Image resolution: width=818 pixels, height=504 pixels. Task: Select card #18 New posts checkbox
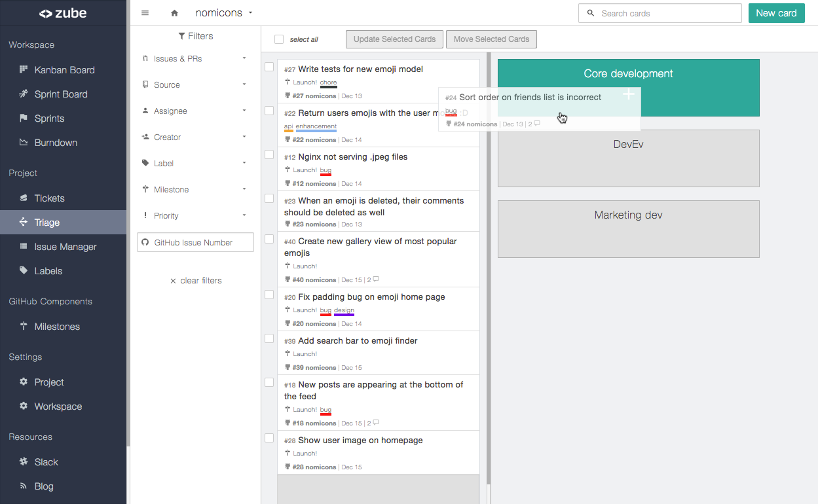click(269, 382)
